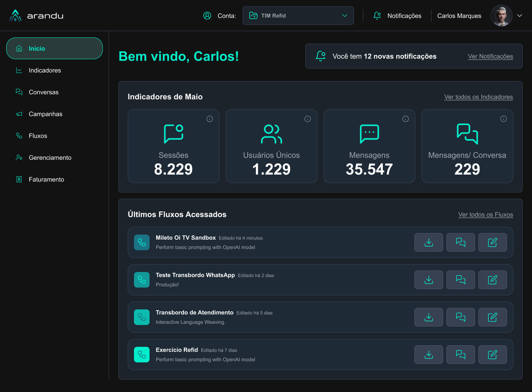The width and height of the screenshot is (532, 392).
Task: Open the Ver Notificações link
Action: tap(490, 56)
